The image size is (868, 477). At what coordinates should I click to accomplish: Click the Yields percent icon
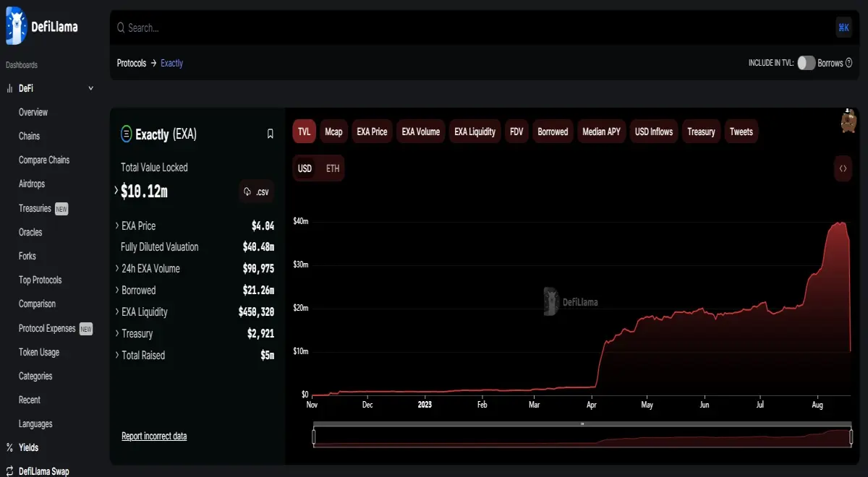click(x=10, y=447)
